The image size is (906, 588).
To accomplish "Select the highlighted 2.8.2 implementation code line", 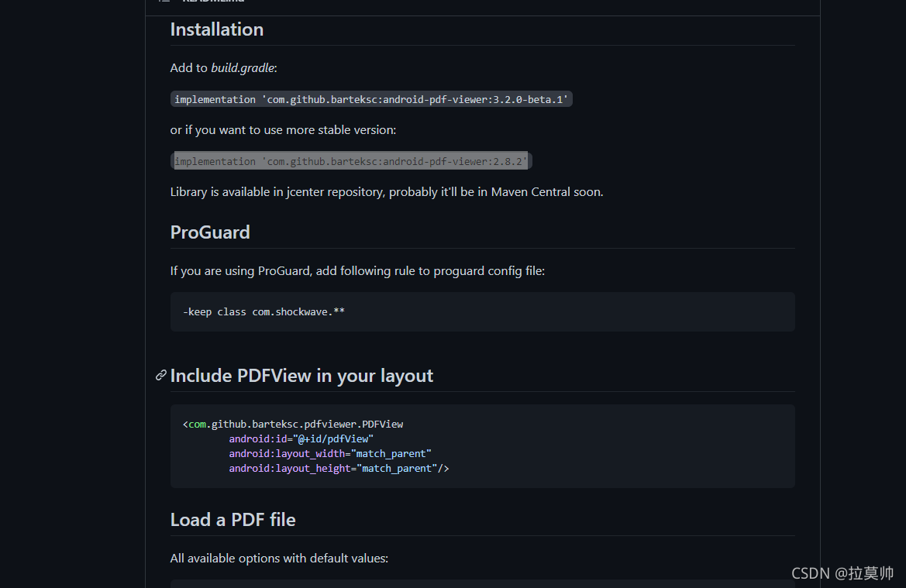I will coord(351,161).
